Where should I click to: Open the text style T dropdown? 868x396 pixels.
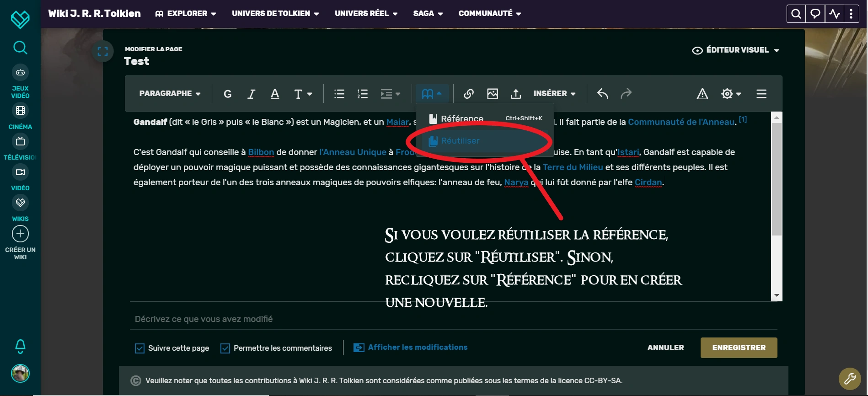[x=303, y=94]
